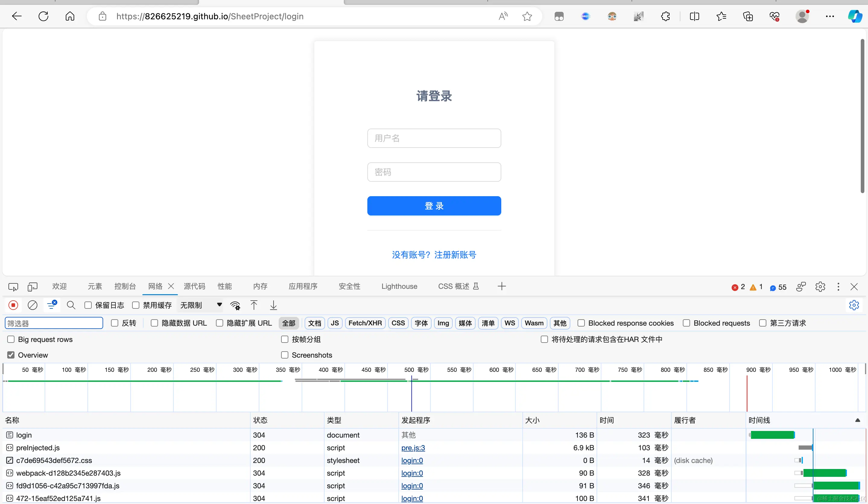Go back to the previous page
The height and width of the screenshot is (504, 868).
click(17, 16)
